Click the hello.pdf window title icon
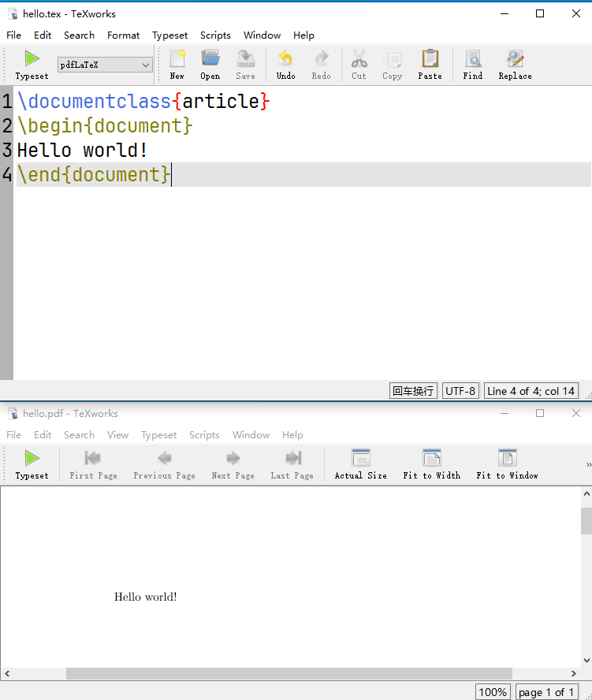The height and width of the screenshot is (700, 592). (x=14, y=414)
